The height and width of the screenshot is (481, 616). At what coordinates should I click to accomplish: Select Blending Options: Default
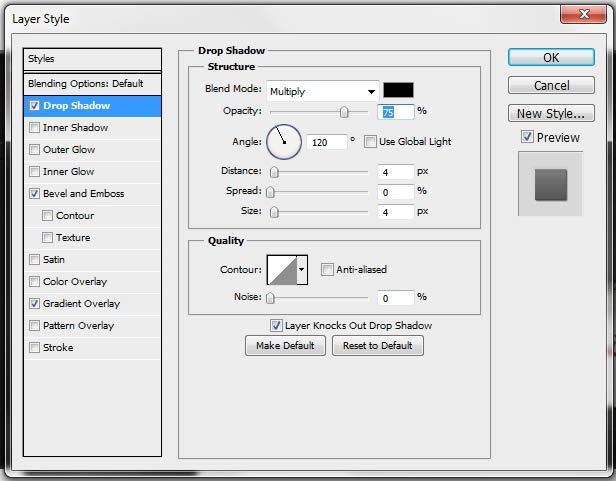click(92, 84)
